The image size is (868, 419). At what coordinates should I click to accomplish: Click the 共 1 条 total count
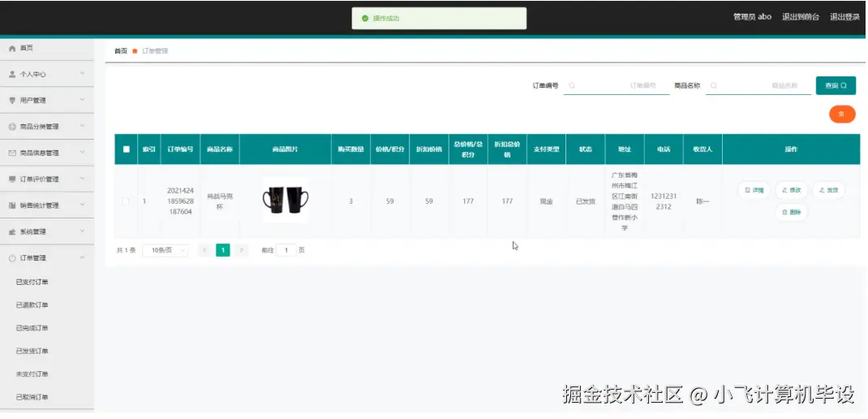(126, 251)
